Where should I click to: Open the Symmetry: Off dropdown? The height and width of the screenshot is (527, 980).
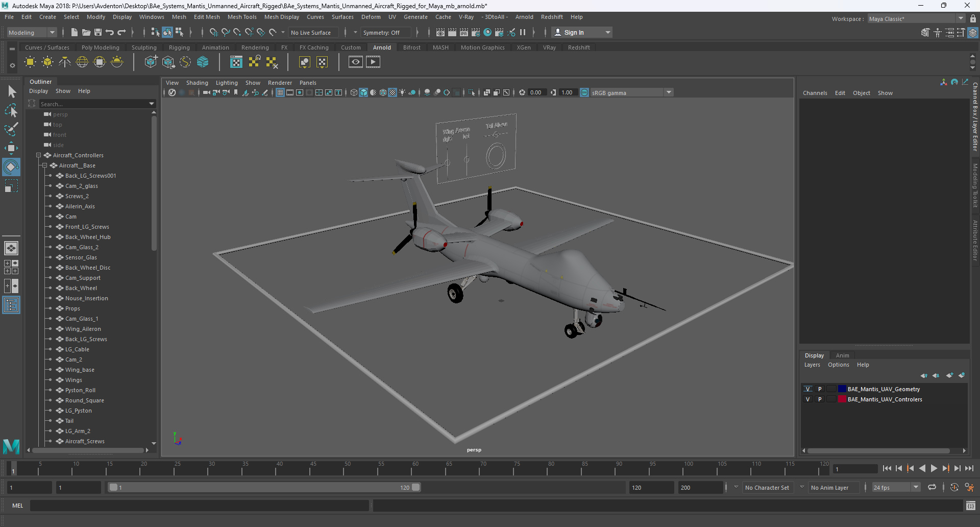click(x=386, y=32)
